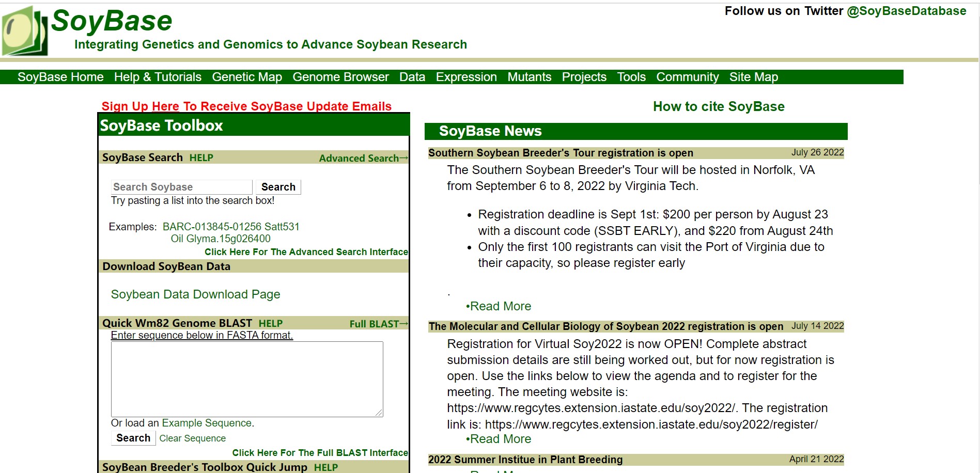Open the Tools menu
This screenshot has height=473, width=980.
pyautogui.click(x=631, y=77)
